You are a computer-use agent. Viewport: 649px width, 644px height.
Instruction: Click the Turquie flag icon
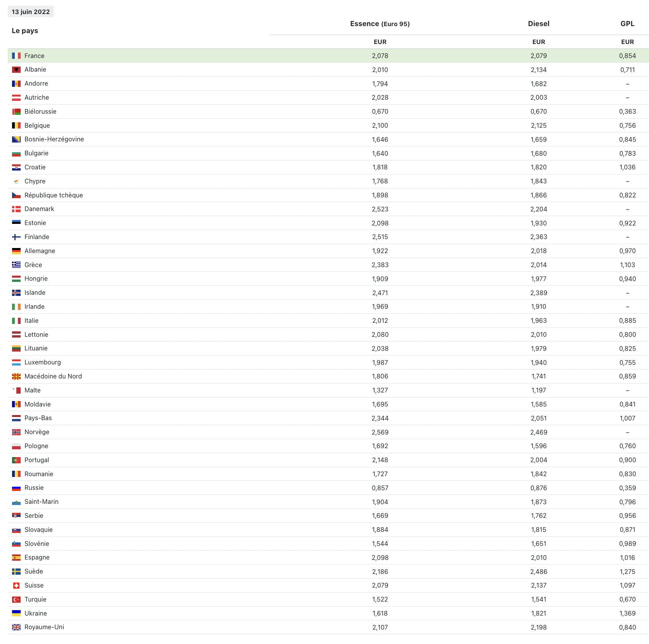tap(16, 600)
